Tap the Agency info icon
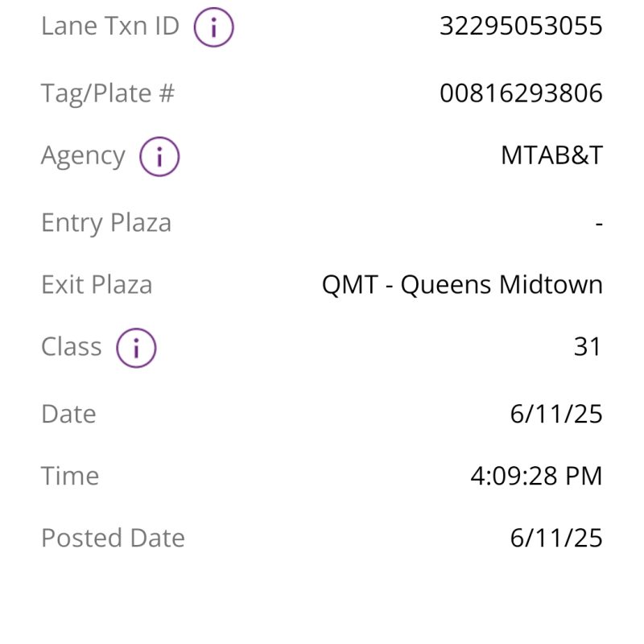Viewport: 644px width, 644px height. [159, 156]
